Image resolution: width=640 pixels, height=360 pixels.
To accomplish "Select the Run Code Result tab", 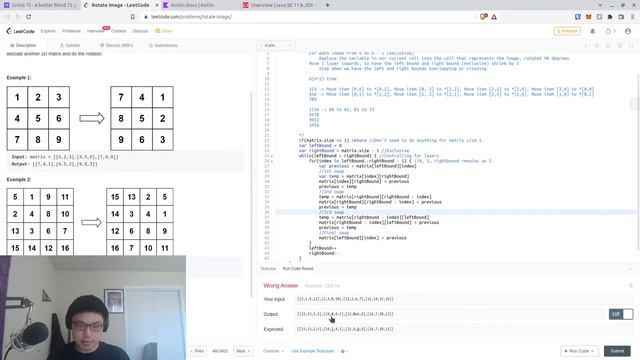I will (x=298, y=269).
